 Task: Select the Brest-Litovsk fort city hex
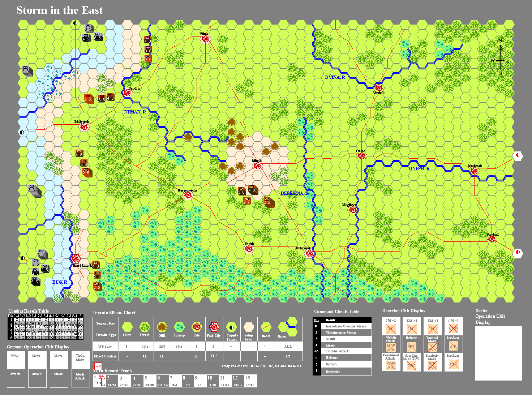point(76,258)
